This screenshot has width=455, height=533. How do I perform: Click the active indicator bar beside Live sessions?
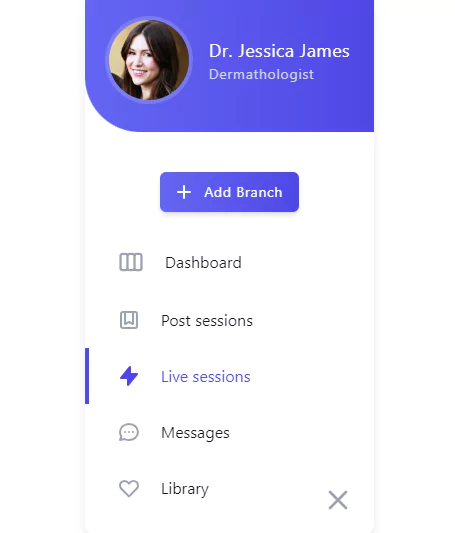point(87,376)
